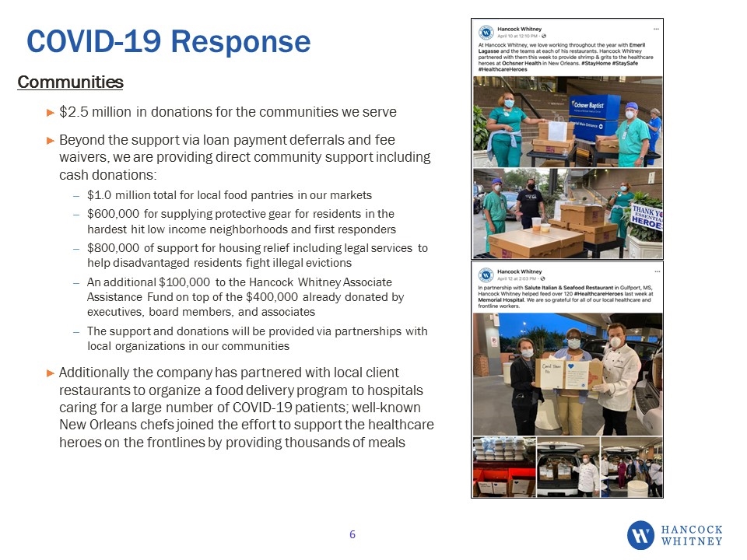Image resolution: width=747 pixels, height=560 pixels.
Task: Click the globe privacy icon on April 10 post
Action: click(x=544, y=36)
